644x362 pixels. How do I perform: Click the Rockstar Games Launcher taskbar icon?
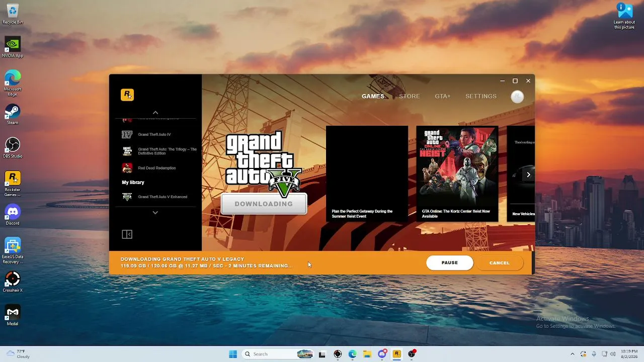tap(397, 354)
